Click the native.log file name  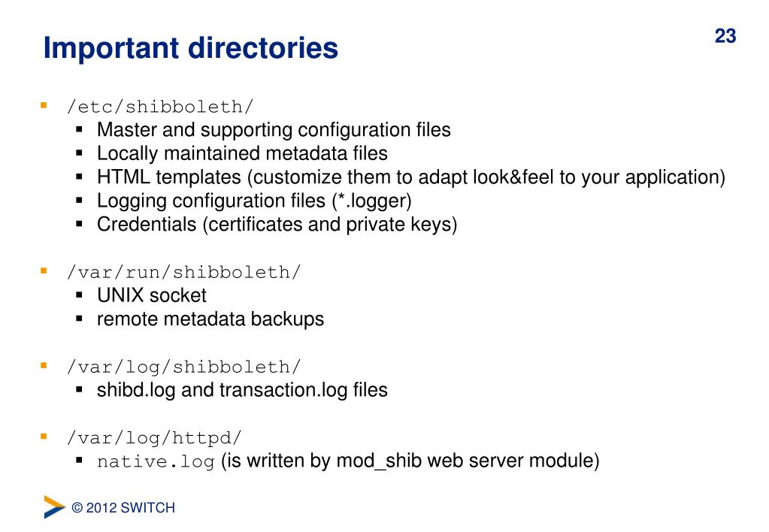click(x=156, y=461)
